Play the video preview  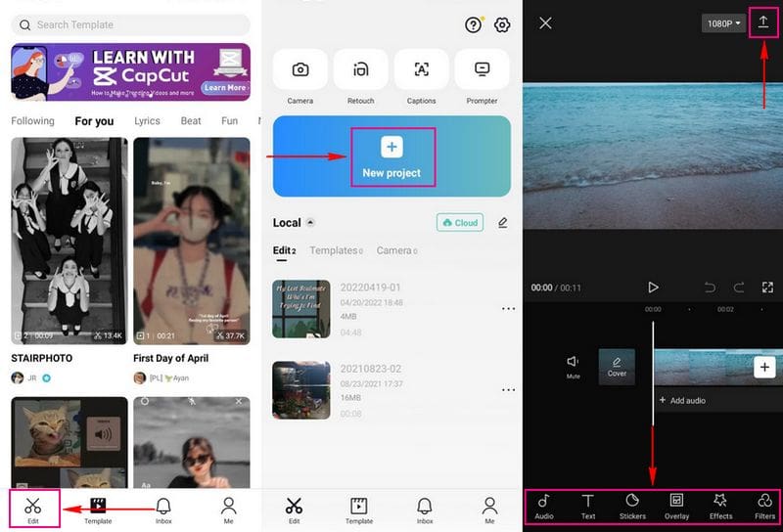653,288
